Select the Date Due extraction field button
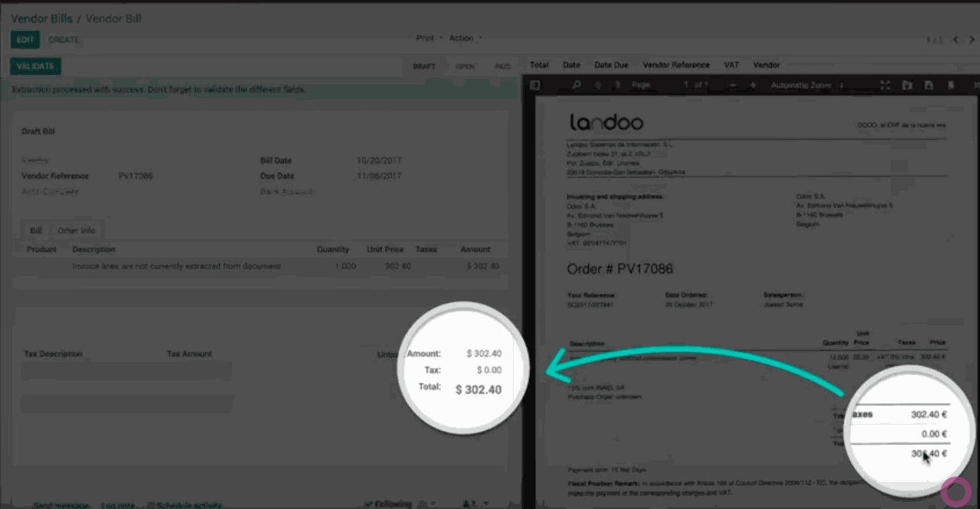The width and height of the screenshot is (980, 509). click(x=611, y=65)
